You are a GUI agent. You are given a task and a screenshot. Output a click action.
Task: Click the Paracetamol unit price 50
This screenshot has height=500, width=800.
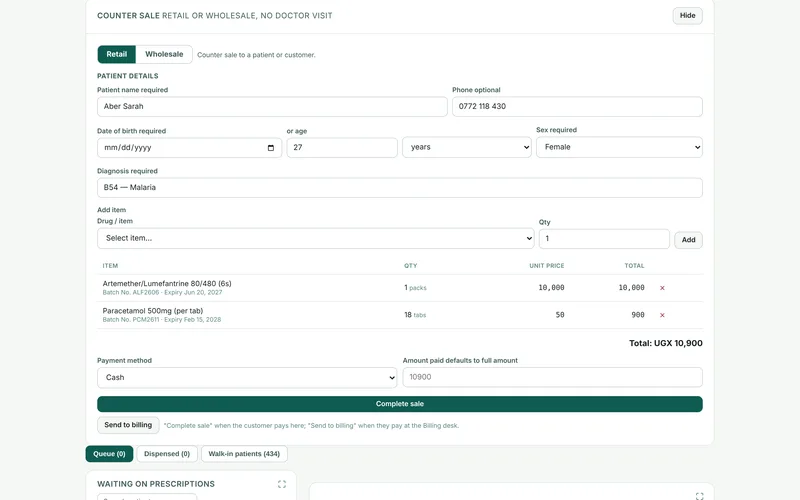[x=560, y=315]
